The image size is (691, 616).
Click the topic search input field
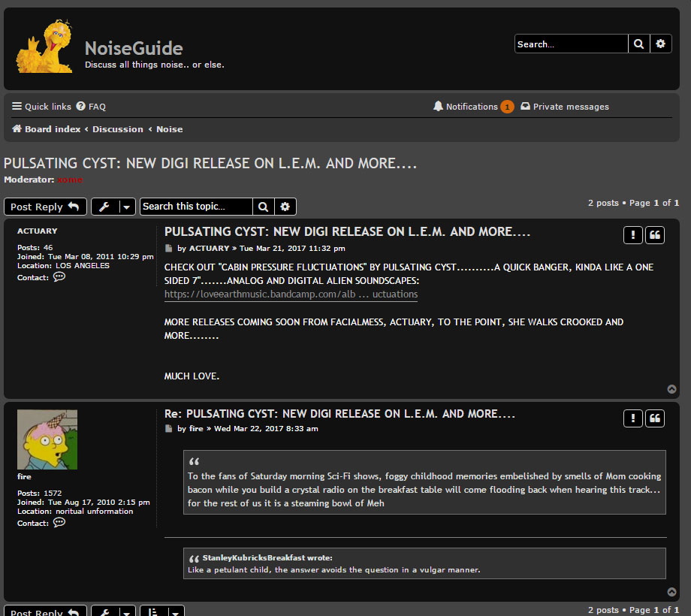[196, 207]
